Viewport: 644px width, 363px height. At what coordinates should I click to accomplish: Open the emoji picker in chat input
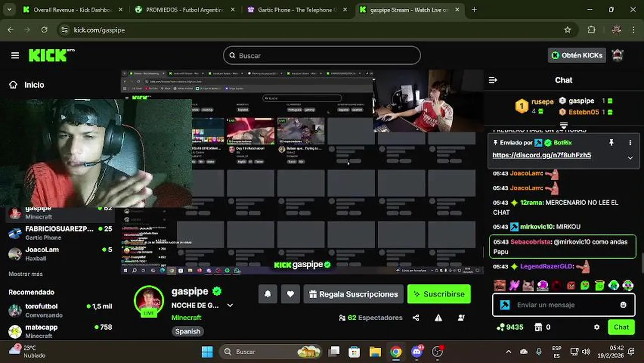(x=623, y=305)
